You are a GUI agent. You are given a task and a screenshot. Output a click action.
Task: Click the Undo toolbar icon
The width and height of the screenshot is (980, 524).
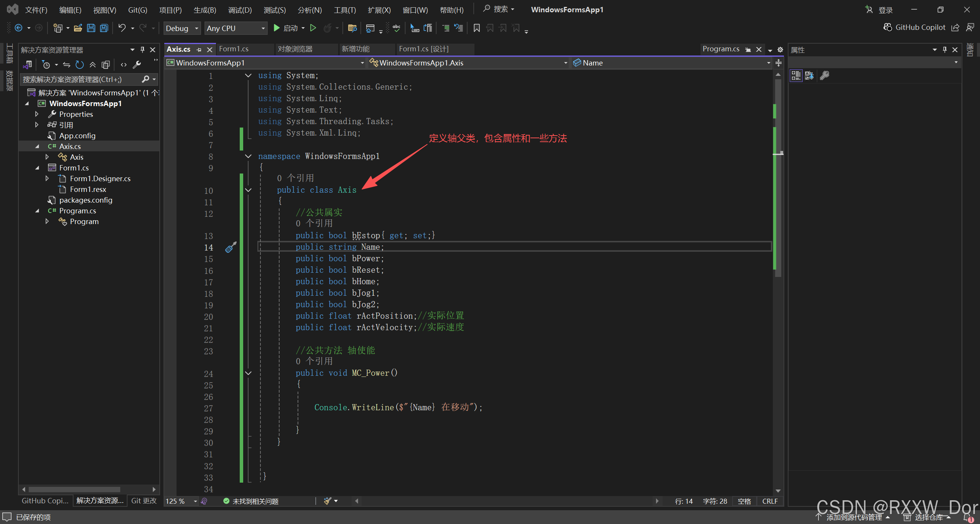(x=122, y=28)
